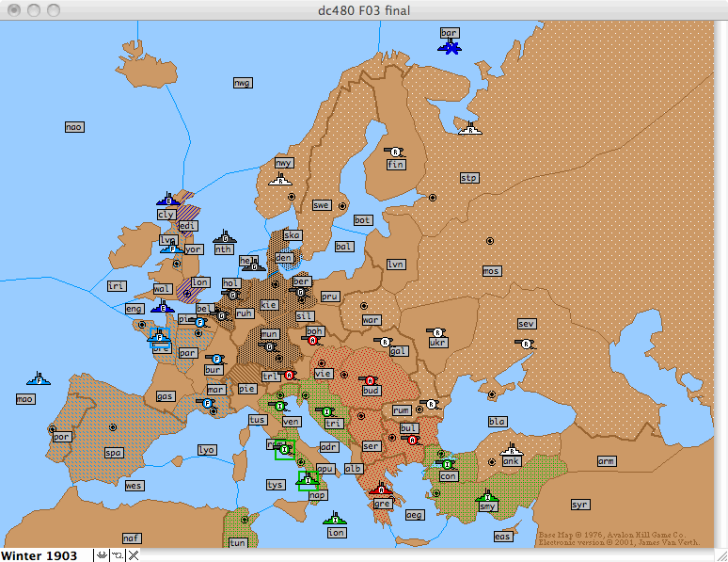Click the arm province label

(x=607, y=461)
